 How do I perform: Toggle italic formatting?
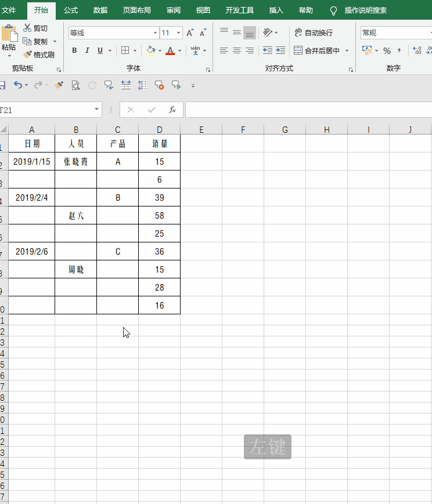click(x=87, y=50)
